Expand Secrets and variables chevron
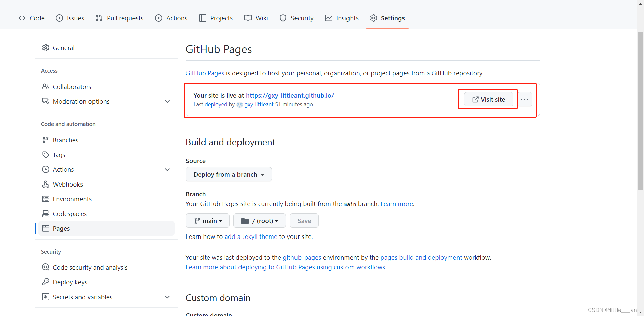644x316 pixels. pos(167,297)
